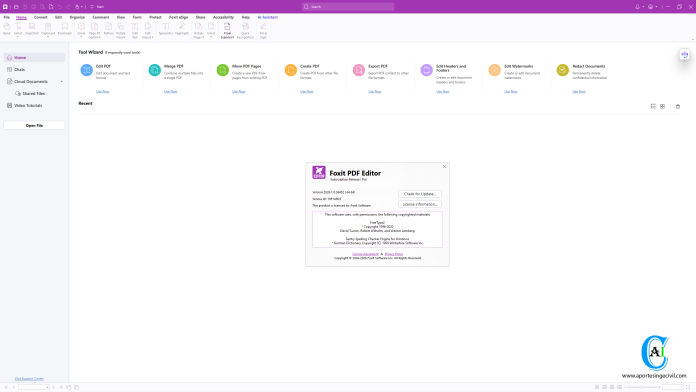Open the AI Assistant tab
This screenshot has height=392, width=696.
coord(268,17)
